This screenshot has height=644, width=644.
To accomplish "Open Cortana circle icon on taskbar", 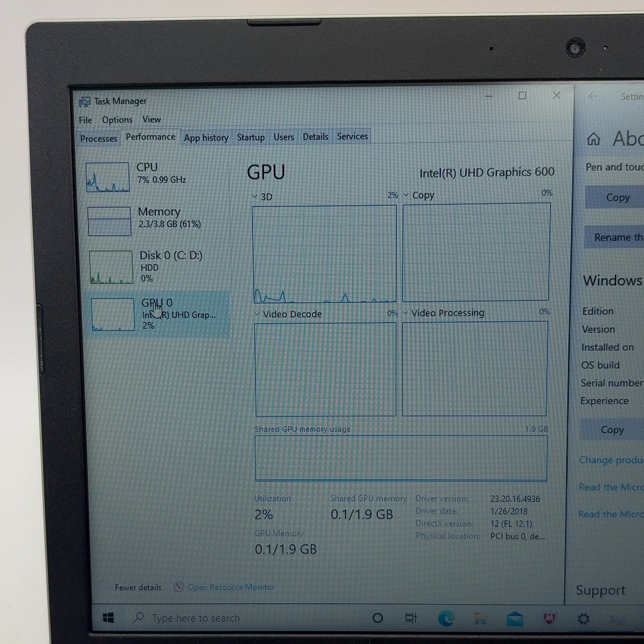I will click(378, 618).
